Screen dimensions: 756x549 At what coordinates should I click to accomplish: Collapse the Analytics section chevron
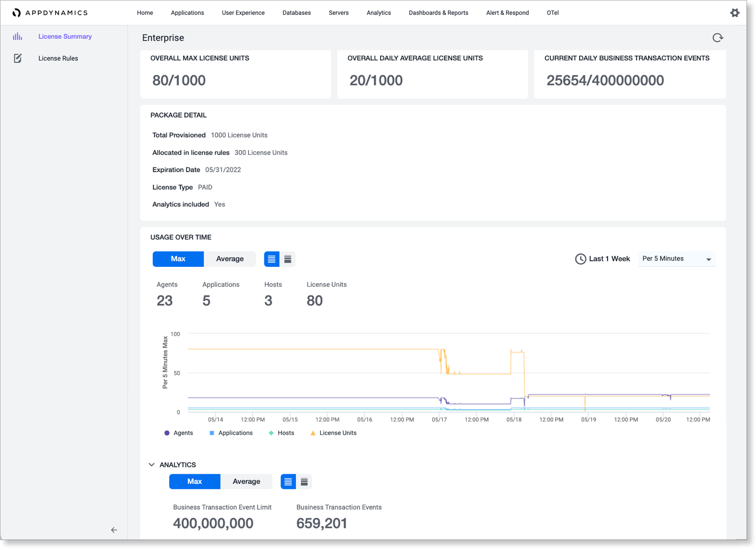(151, 465)
